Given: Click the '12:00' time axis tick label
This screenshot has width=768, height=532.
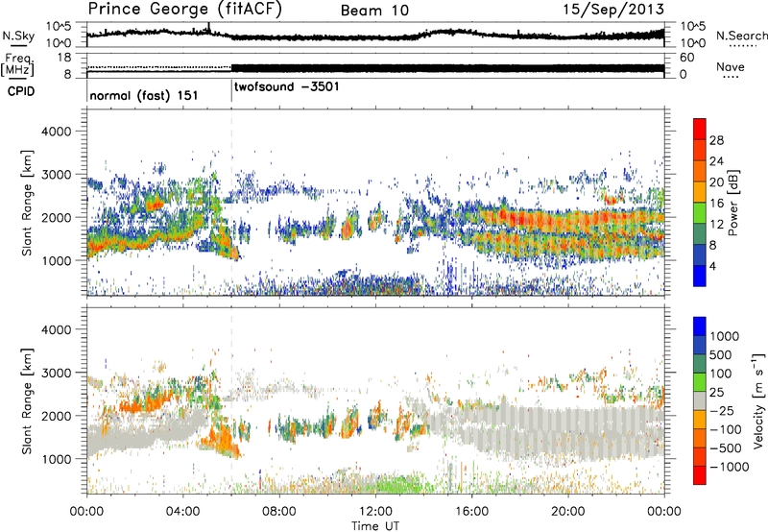Looking at the screenshot, I should tap(375, 512).
